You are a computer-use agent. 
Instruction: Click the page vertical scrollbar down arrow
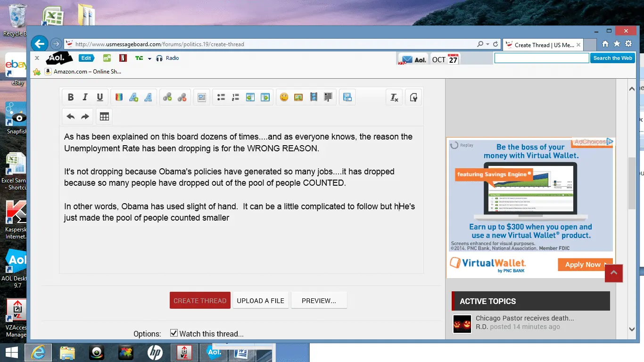click(632, 329)
